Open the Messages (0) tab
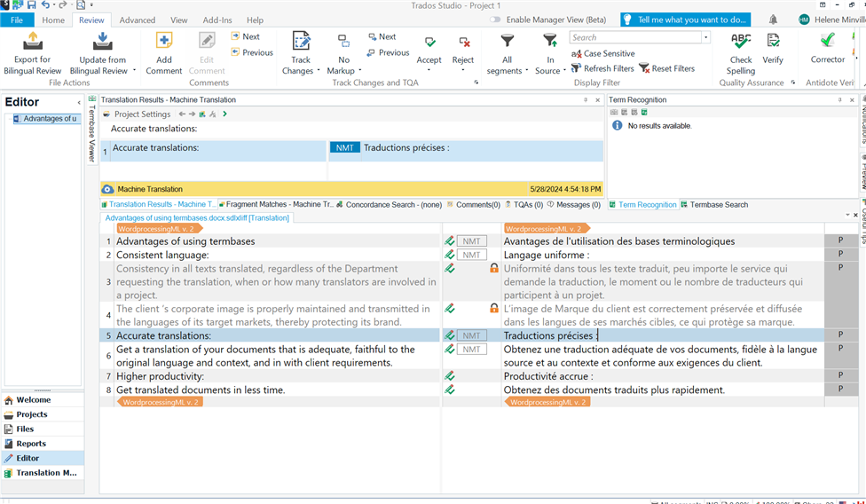The width and height of the screenshot is (866, 504). (573, 204)
